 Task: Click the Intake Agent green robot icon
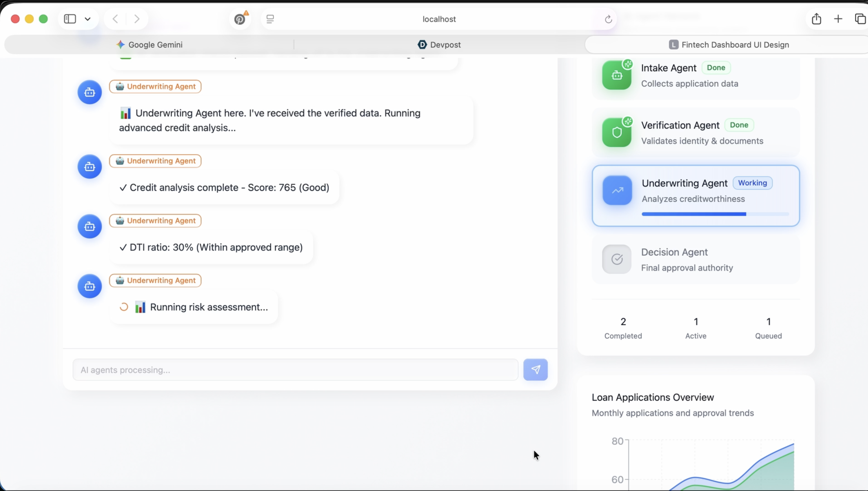pyautogui.click(x=617, y=75)
